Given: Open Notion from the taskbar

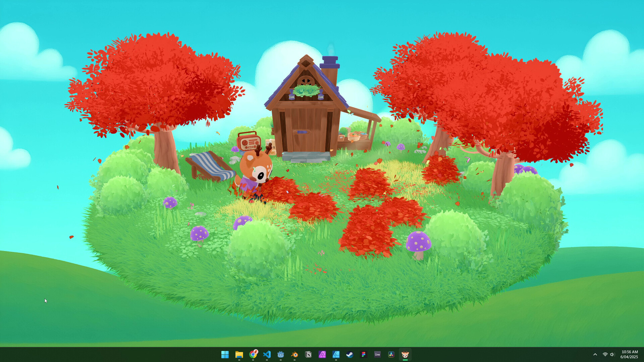Looking at the screenshot, I should pos(308,354).
